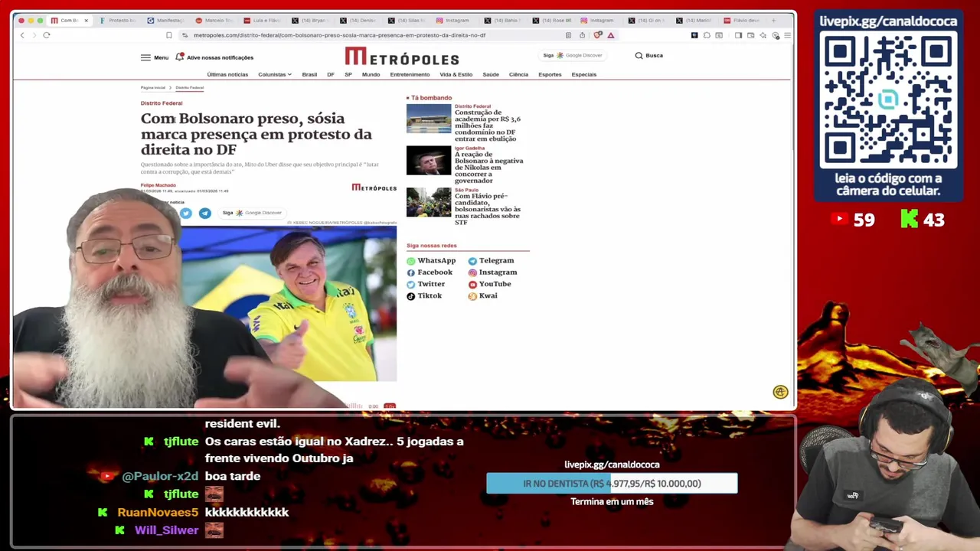Share article via the Telegram round icon
The height and width of the screenshot is (551, 980).
tap(204, 214)
